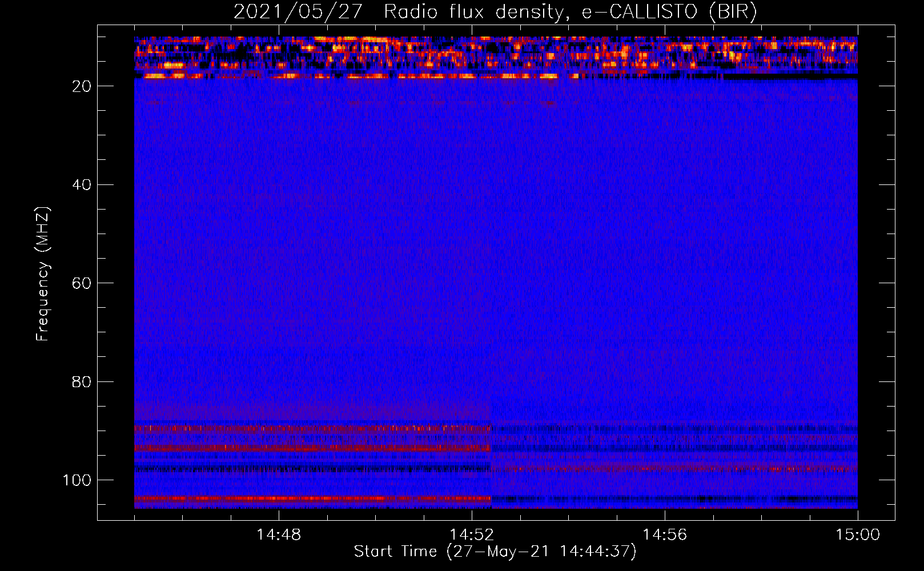The image size is (924, 571).
Task: Click the 20 MHz frequency tick label
Action: pos(82,86)
